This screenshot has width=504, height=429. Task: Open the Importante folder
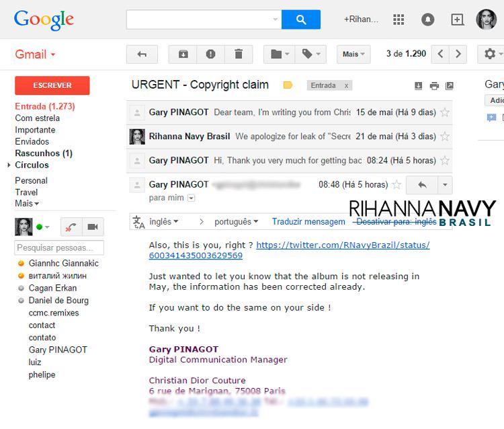[35, 130]
